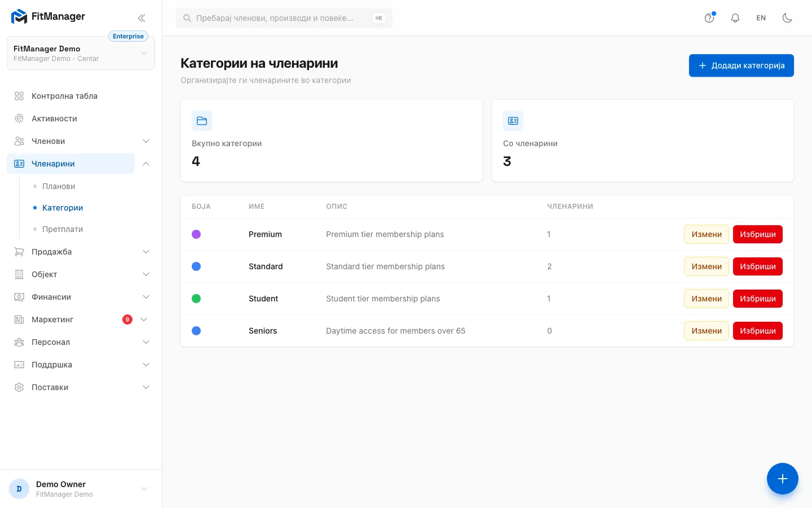
Task: Click the Активности fingerprint icon
Action: coord(19,119)
